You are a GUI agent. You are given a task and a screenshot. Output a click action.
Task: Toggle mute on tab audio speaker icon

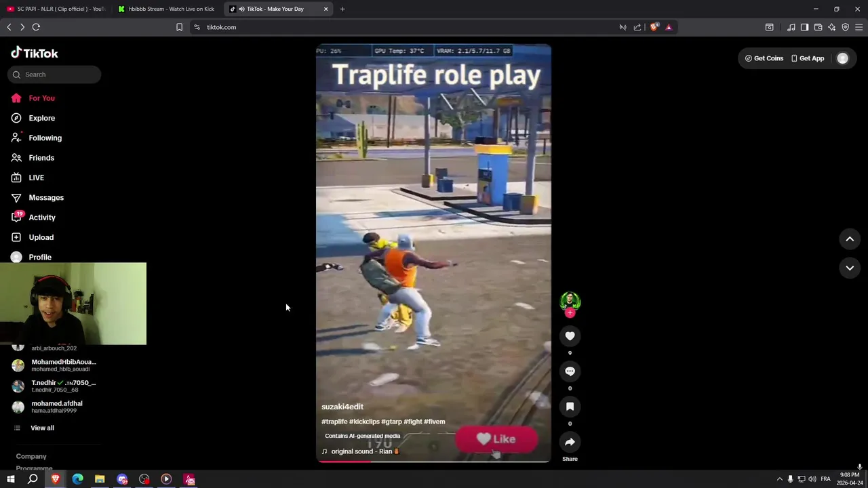241,9
